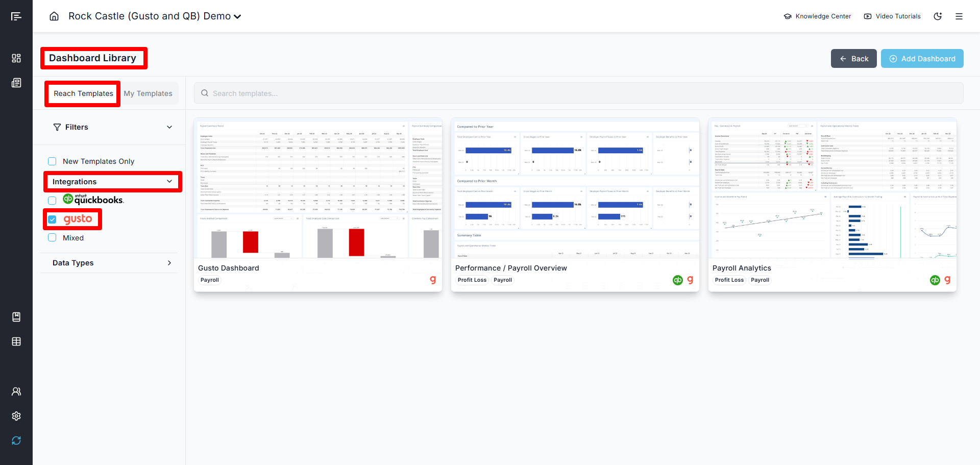
Task: Open the dashboards grid icon in sidebar
Action: (x=16, y=58)
